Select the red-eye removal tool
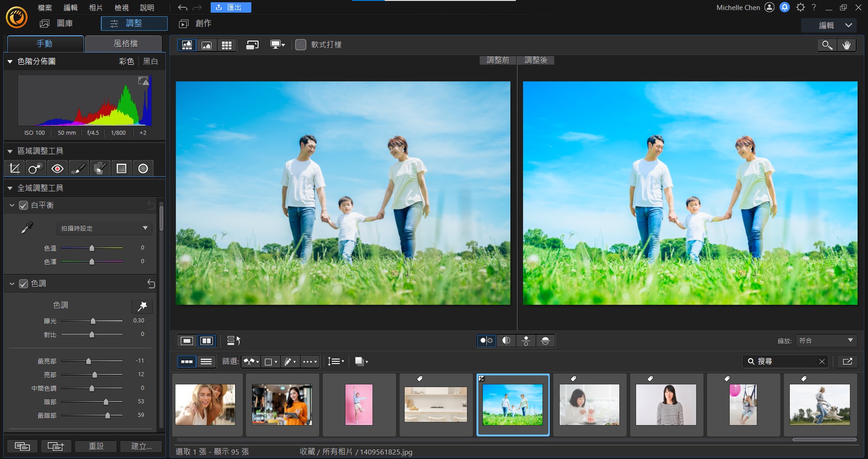 57,169
